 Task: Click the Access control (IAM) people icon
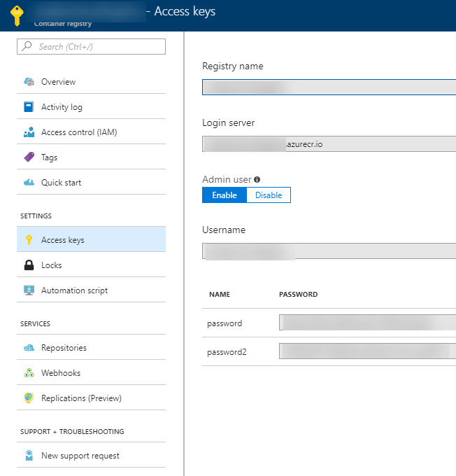click(x=29, y=132)
